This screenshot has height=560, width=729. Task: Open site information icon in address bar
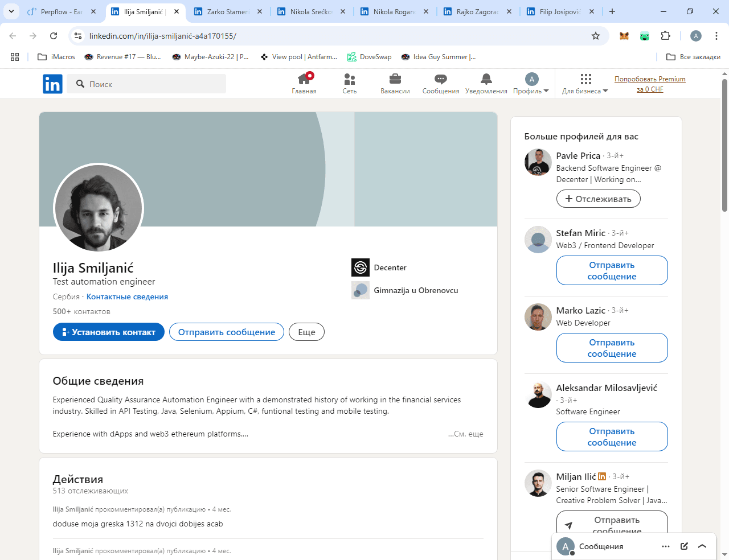click(78, 36)
